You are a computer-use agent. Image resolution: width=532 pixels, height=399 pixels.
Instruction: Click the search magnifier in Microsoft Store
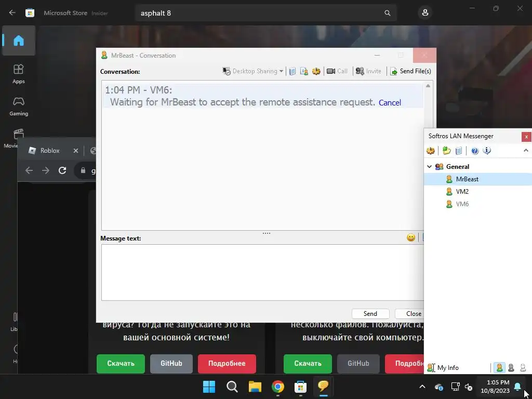pyautogui.click(x=388, y=13)
